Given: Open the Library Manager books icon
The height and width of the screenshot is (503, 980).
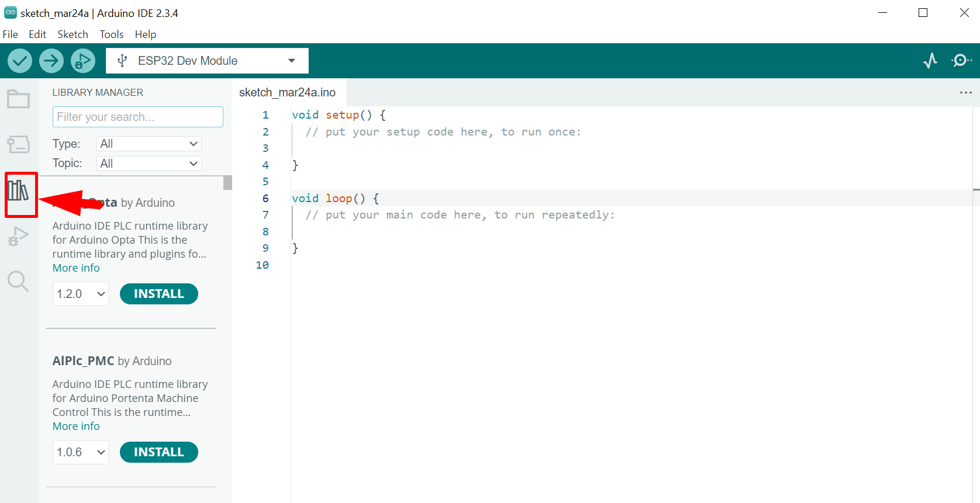Looking at the screenshot, I should click(18, 190).
